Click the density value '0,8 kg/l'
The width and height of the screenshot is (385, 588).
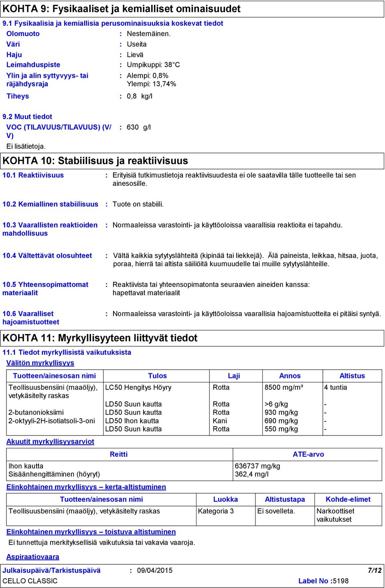point(140,96)
